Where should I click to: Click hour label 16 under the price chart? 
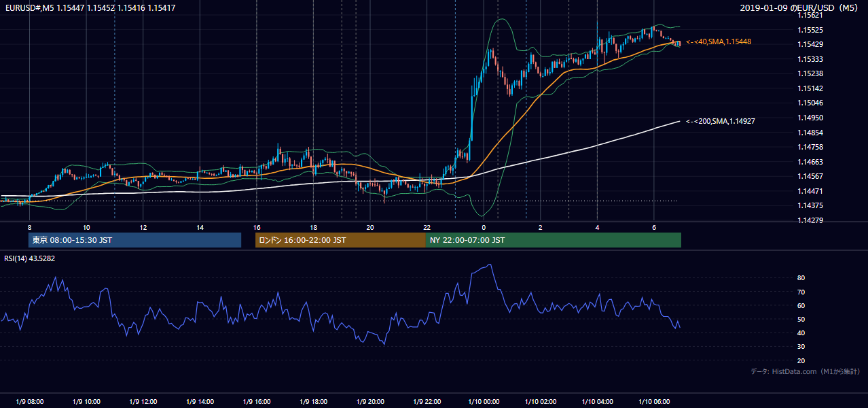pos(256,227)
